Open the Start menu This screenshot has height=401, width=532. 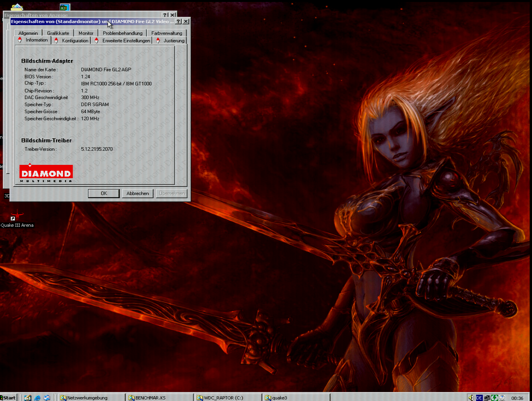[8, 397]
